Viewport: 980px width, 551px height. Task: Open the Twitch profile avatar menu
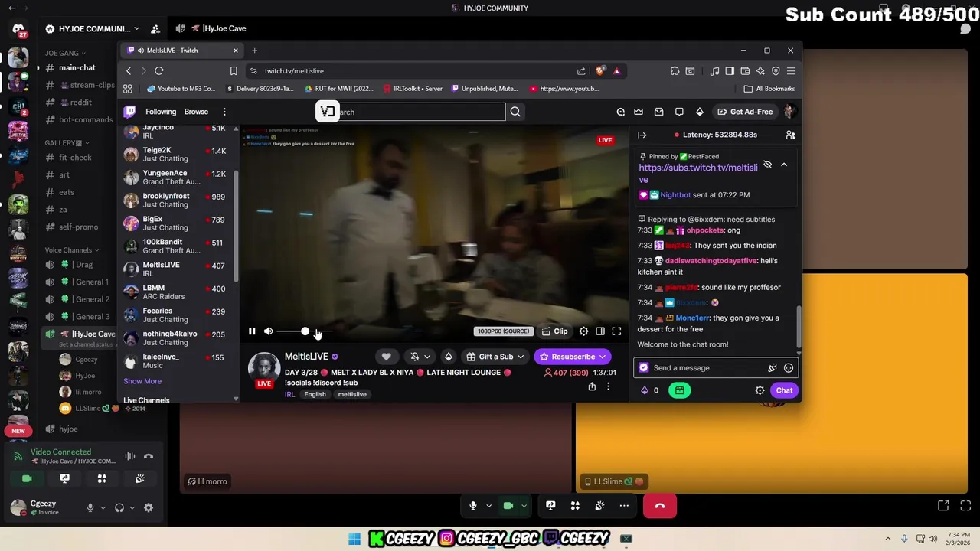tap(789, 112)
